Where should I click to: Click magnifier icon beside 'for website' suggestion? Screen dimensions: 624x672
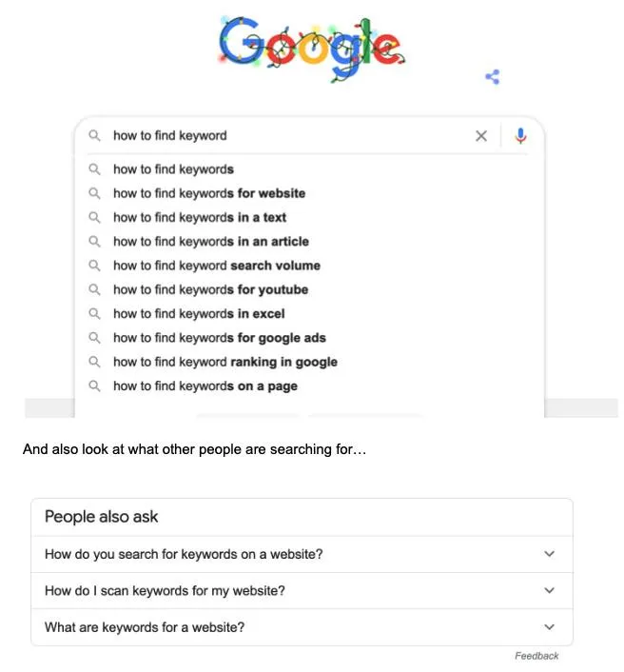(94, 193)
